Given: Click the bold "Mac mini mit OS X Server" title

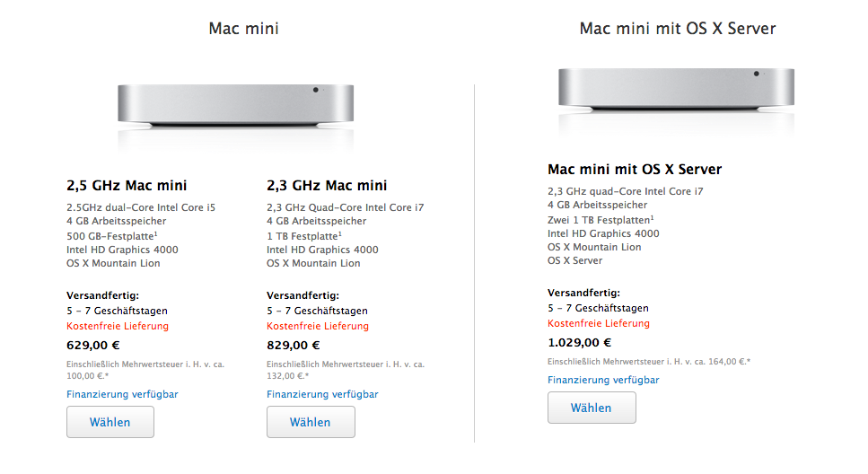Looking at the screenshot, I should tap(635, 170).
